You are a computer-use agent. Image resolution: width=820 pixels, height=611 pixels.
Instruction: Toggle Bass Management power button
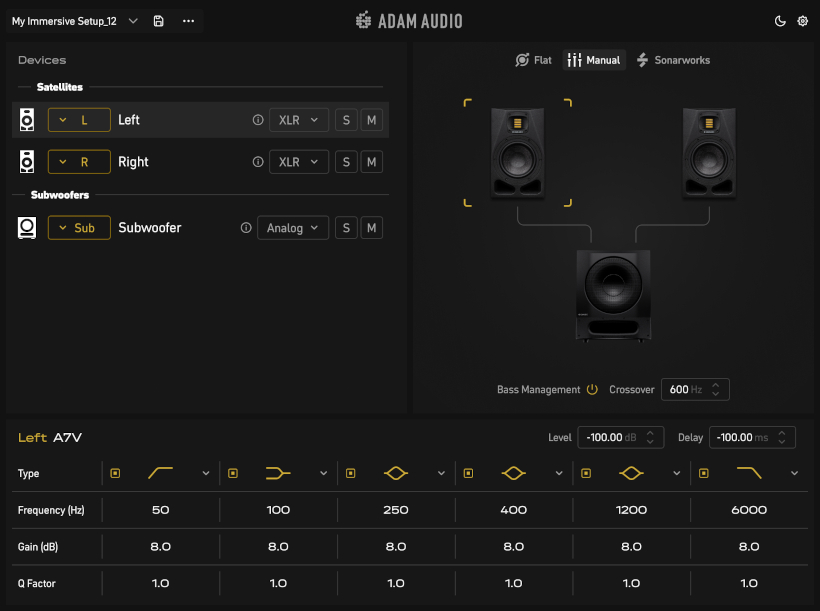[592, 389]
